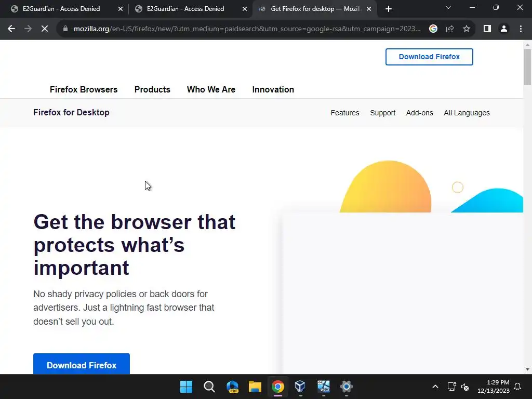Image resolution: width=532 pixels, height=399 pixels.
Task: Click the blue Download Firefox button
Action: (x=82, y=364)
